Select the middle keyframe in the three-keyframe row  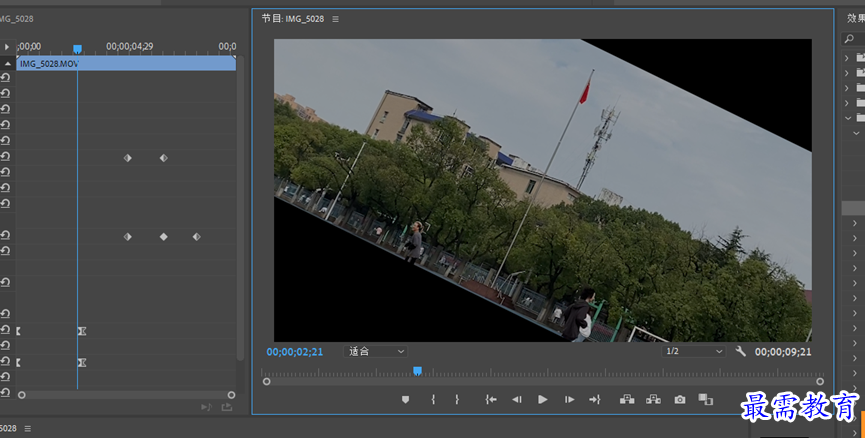tap(163, 237)
